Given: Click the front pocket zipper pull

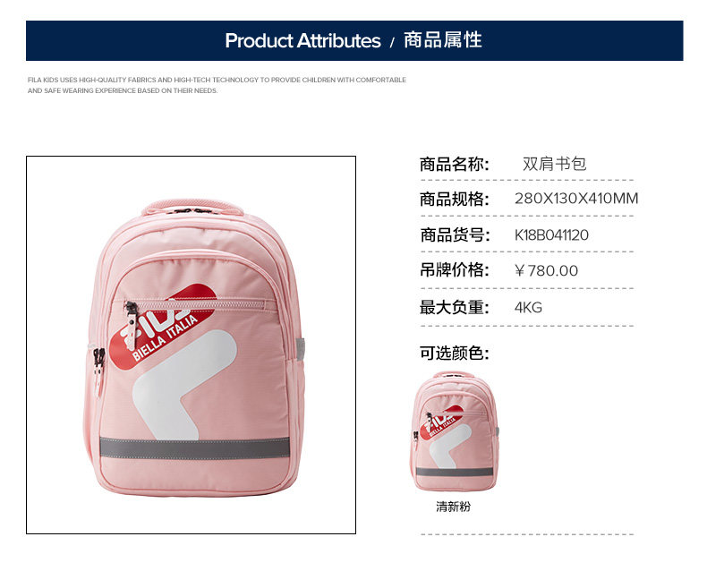Looking at the screenshot, I should pyautogui.click(x=131, y=320).
